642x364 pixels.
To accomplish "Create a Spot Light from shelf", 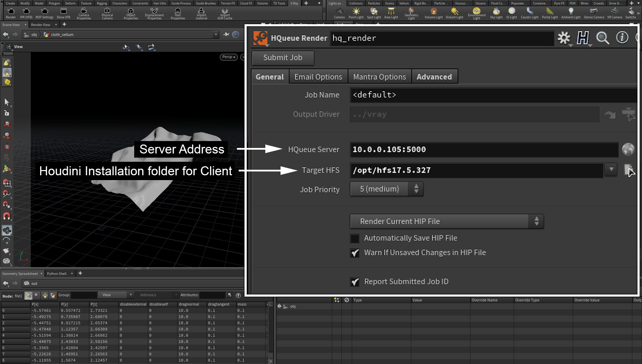I will (x=374, y=13).
